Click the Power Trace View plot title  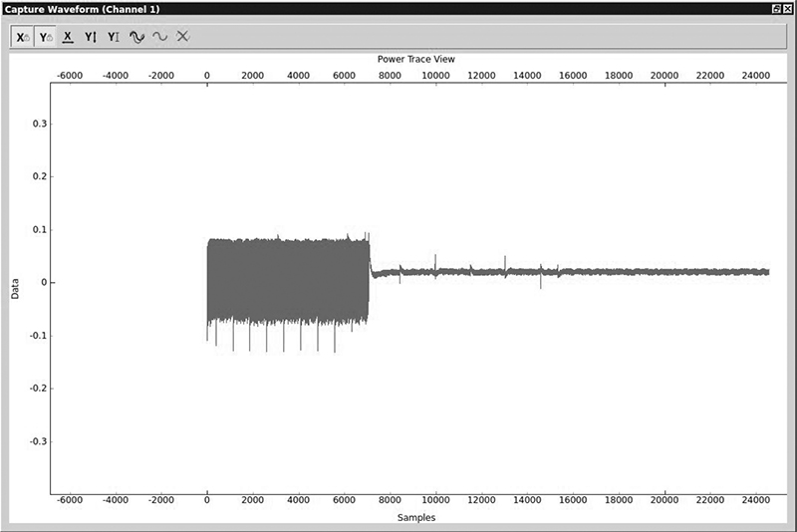(x=415, y=59)
